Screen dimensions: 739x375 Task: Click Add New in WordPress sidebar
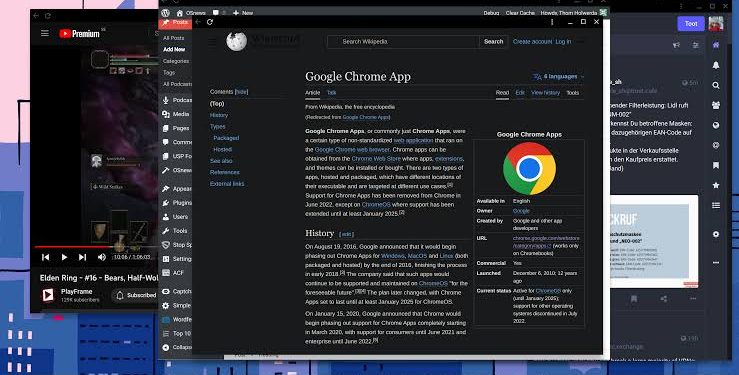174,49
